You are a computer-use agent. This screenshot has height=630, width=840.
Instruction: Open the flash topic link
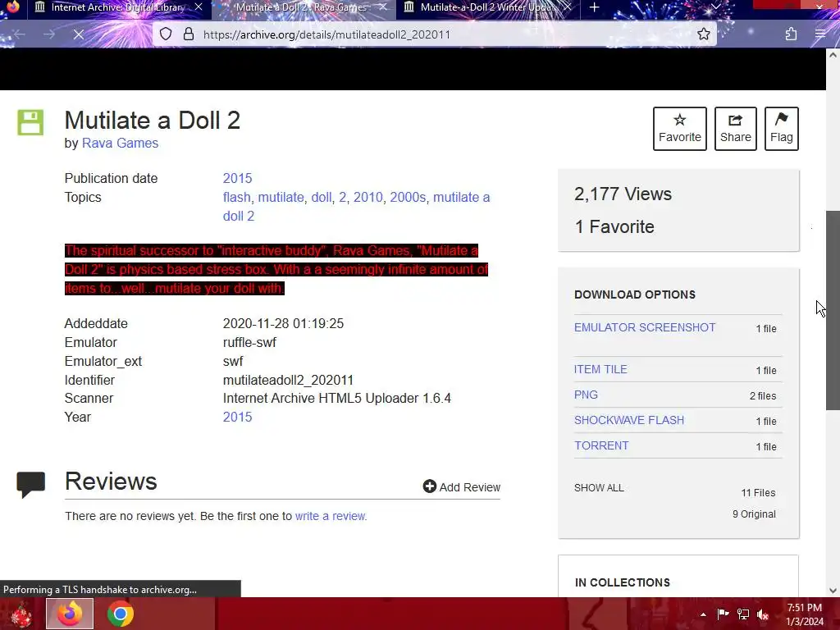pyautogui.click(x=236, y=197)
